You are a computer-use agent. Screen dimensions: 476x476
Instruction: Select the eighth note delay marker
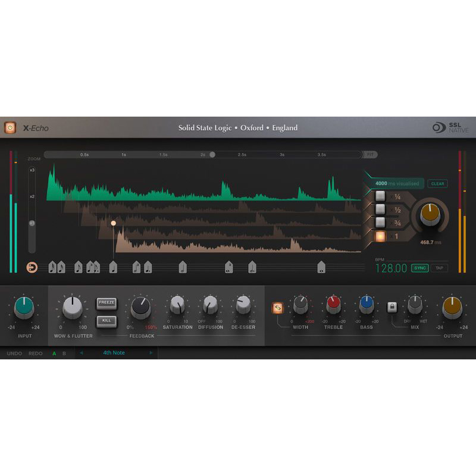[x=79, y=267]
